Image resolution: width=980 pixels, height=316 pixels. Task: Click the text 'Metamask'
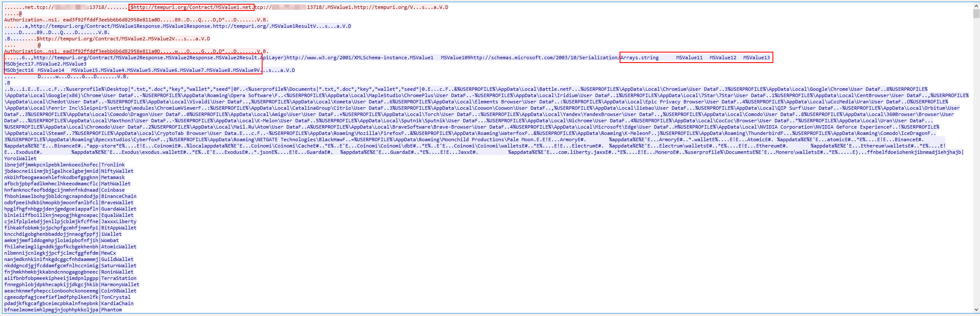click(x=113, y=177)
